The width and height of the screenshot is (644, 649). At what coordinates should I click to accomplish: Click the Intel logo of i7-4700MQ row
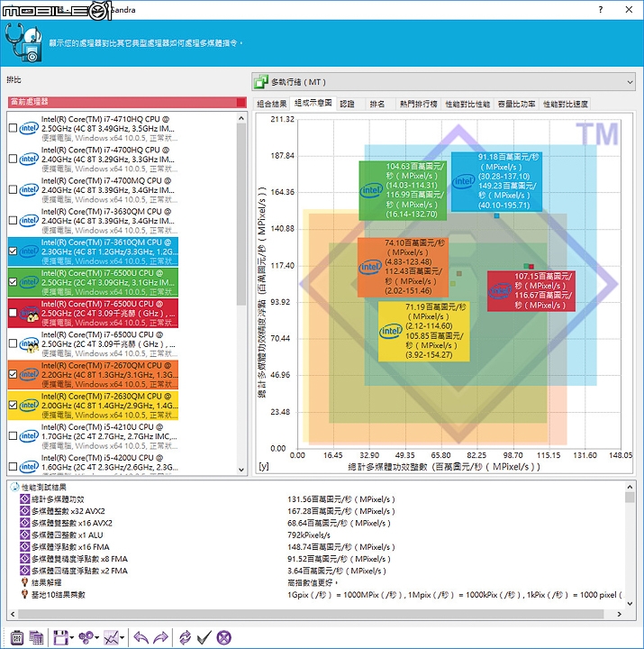[x=29, y=189]
